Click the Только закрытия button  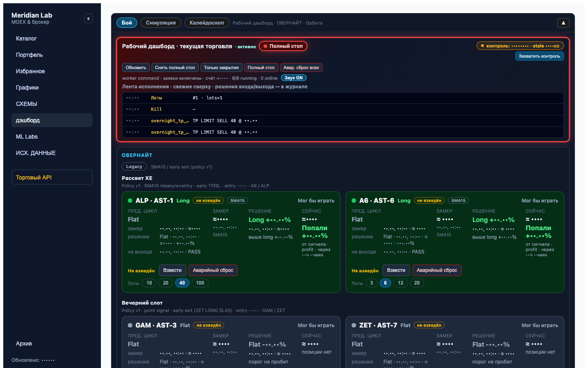pyautogui.click(x=221, y=67)
